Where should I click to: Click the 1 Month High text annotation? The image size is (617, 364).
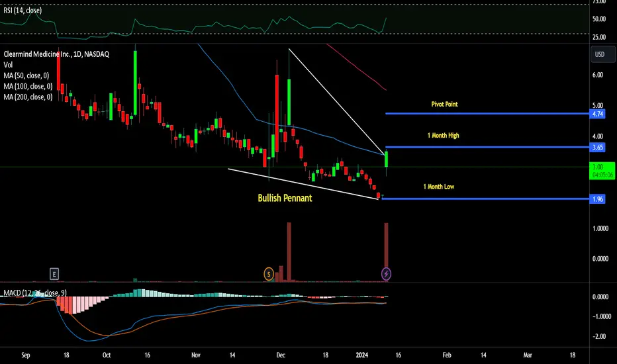click(x=443, y=136)
